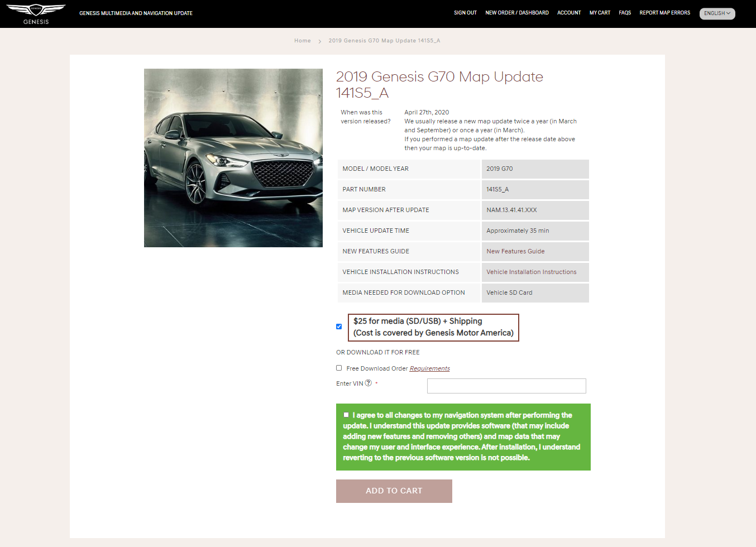Screen dimensions: 756x547
Task: Click the page heading 2019 Genesis G70 Map Update
Action: coord(439,84)
